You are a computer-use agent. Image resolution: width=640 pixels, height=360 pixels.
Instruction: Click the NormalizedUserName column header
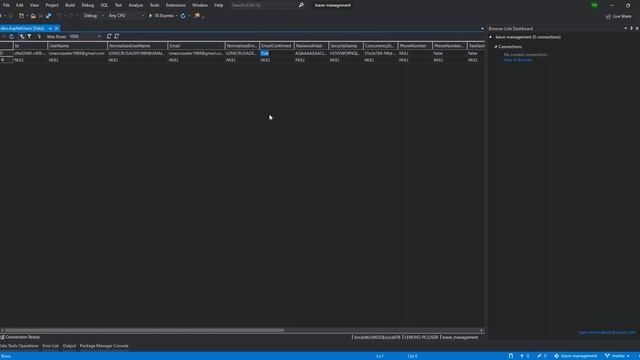coord(137,46)
